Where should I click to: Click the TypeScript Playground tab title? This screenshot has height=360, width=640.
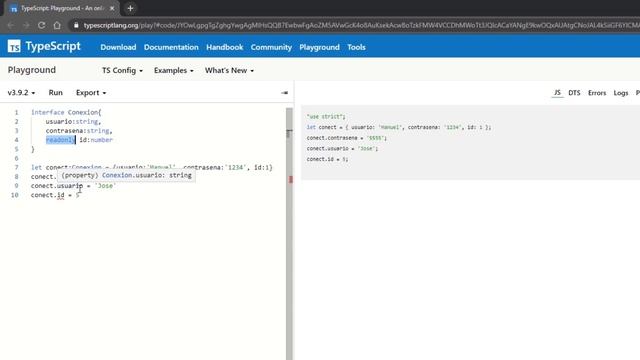point(63,8)
